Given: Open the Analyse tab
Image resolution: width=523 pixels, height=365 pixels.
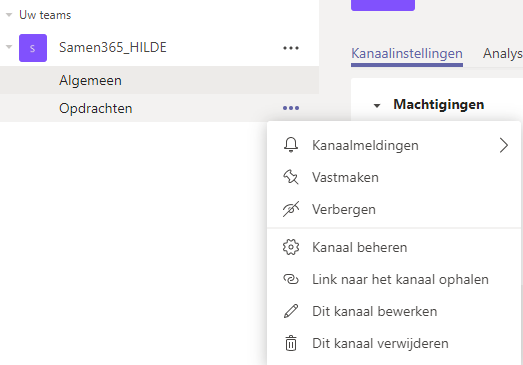Looking at the screenshot, I should pyautogui.click(x=503, y=53).
